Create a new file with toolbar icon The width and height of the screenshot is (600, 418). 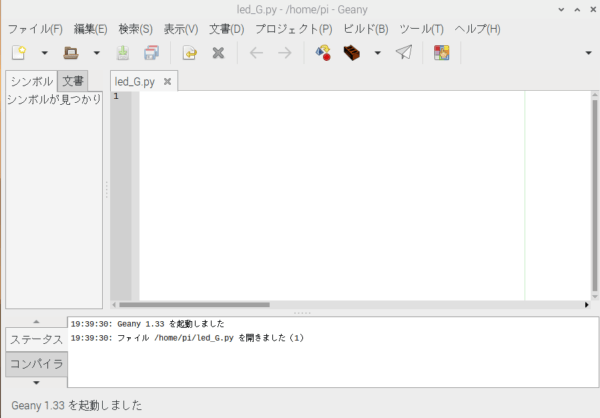point(19,53)
